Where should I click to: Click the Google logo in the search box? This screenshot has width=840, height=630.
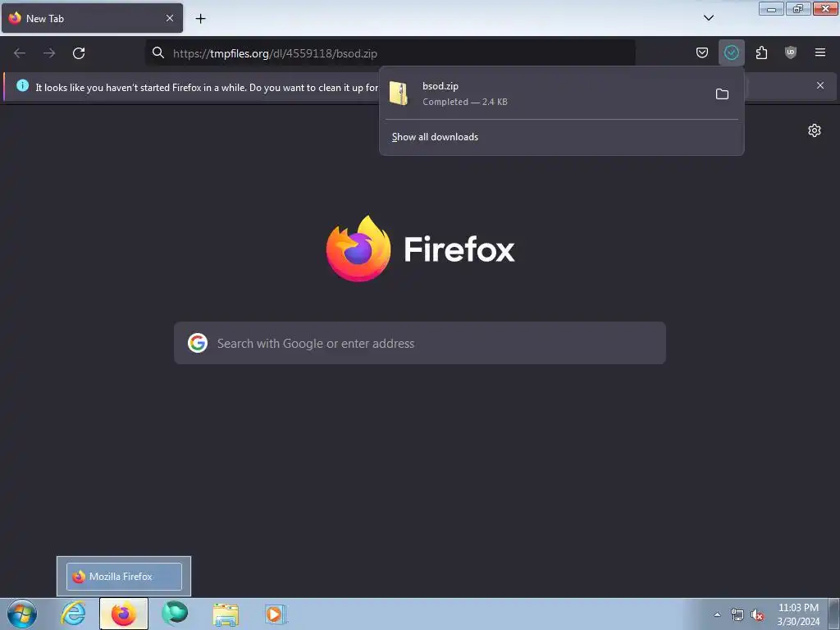(198, 343)
